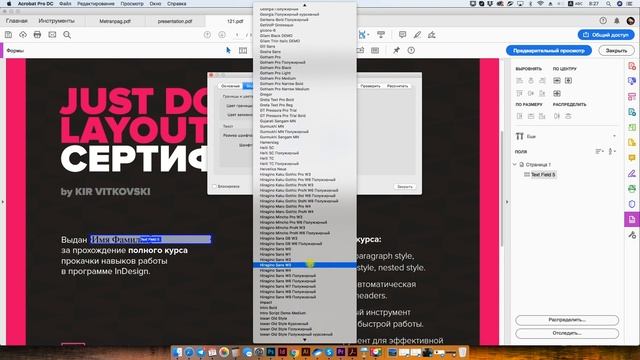Open the Файл menu
Screen dimensions: 640x360
(x=65, y=4)
